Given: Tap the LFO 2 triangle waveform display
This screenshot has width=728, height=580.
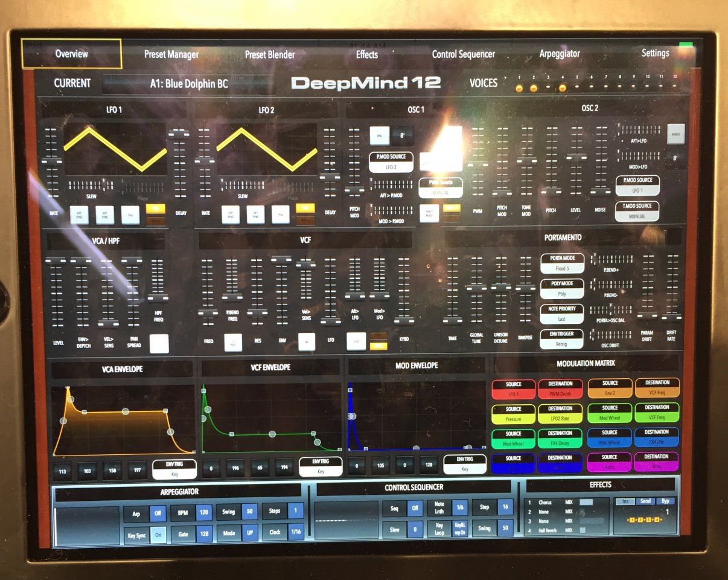Looking at the screenshot, I should pos(267,149).
